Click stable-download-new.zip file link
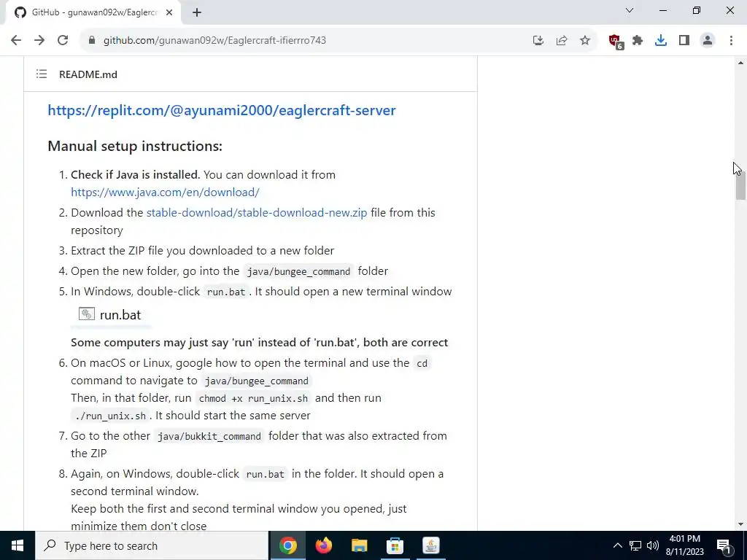Screen dimensions: 747x560 click(257, 213)
